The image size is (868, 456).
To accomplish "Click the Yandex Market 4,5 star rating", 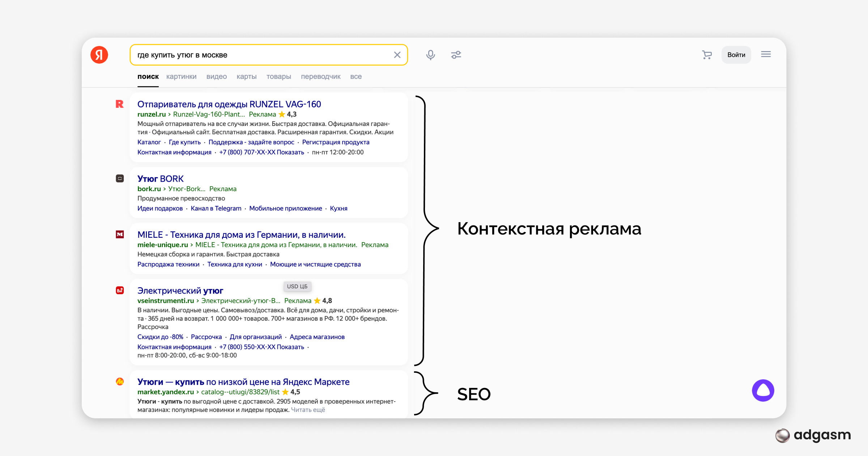I will coord(291,392).
